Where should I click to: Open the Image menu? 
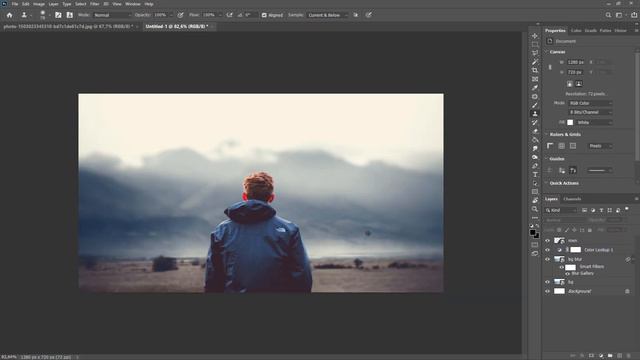[x=39, y=4]
